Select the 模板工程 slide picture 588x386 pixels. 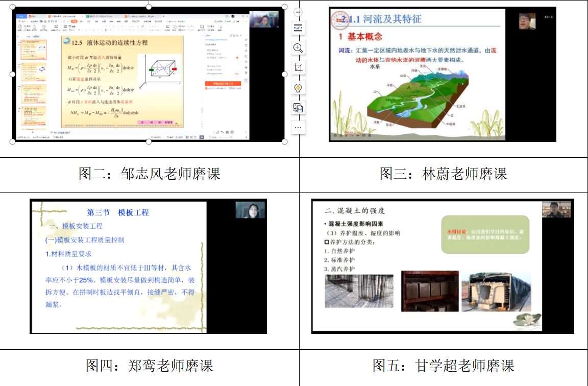click(148, 266)
